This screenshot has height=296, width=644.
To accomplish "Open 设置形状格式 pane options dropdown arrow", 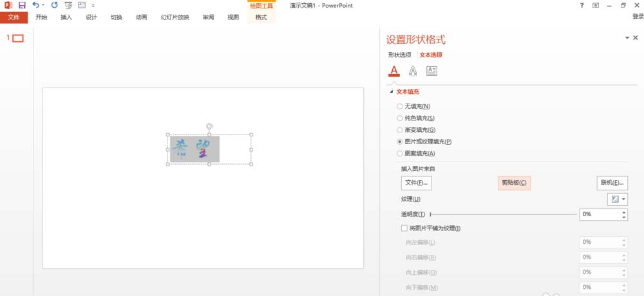I will [627, 38].
